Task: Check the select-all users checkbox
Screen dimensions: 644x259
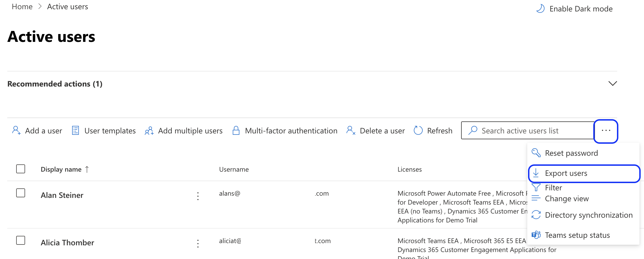Action: tap(21, 169)
